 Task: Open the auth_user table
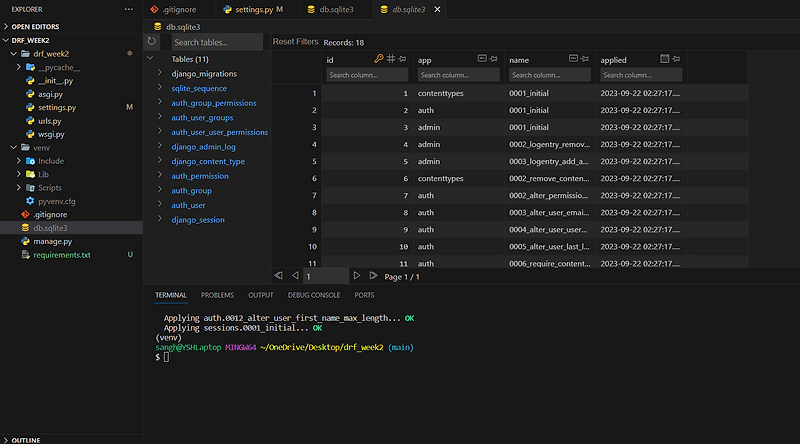coord(188,205)
